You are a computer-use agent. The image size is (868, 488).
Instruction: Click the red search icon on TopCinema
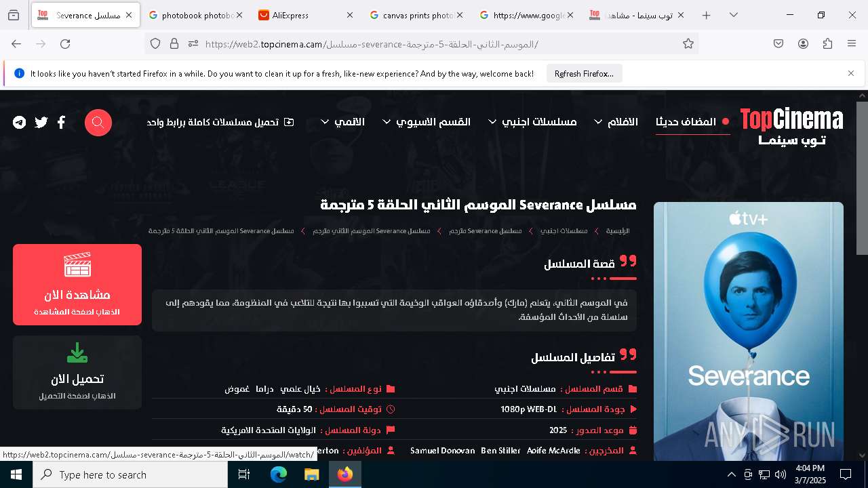point(98,123)
